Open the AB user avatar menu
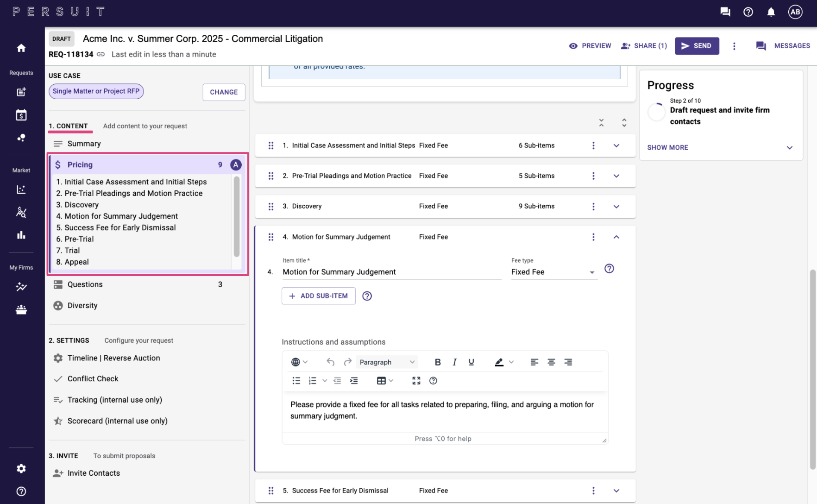This screenshot has width=817, height=504. pos(795,12)
